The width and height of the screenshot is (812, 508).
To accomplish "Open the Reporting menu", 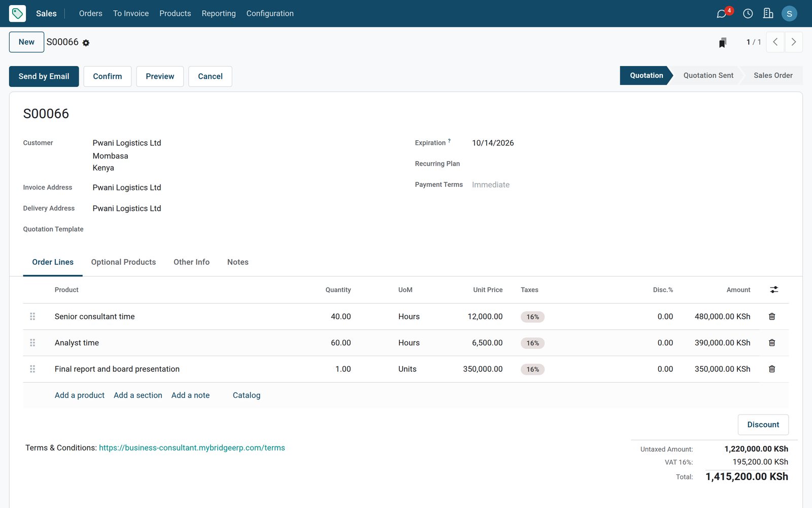I will tap(219, 13).
